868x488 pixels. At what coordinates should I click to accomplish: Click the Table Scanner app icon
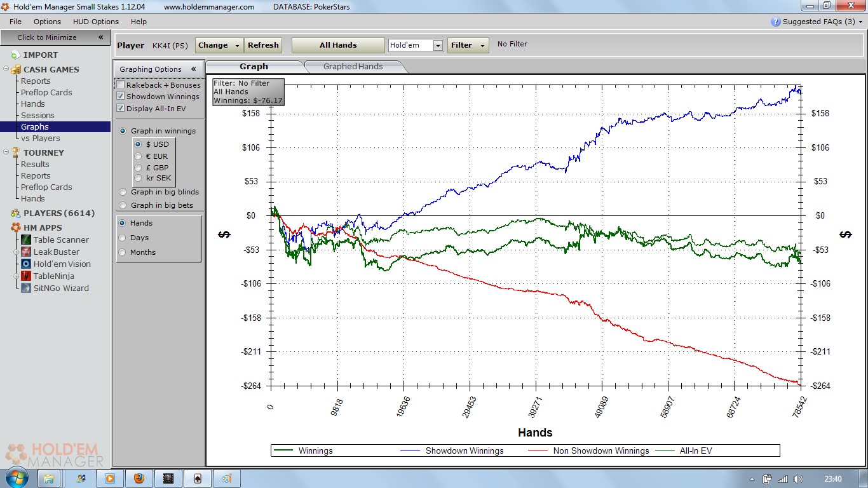[26, 240]
